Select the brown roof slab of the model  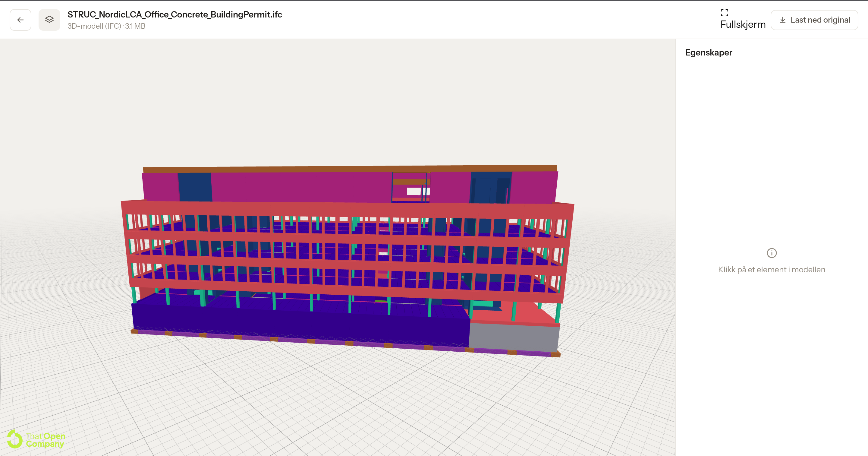(x=350, y=168)
